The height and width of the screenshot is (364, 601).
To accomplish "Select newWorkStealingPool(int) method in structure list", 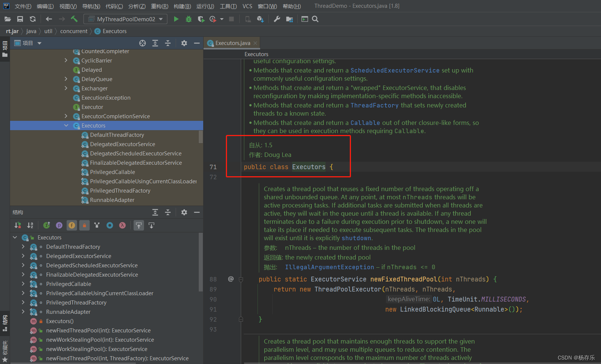I will point(100,340).
